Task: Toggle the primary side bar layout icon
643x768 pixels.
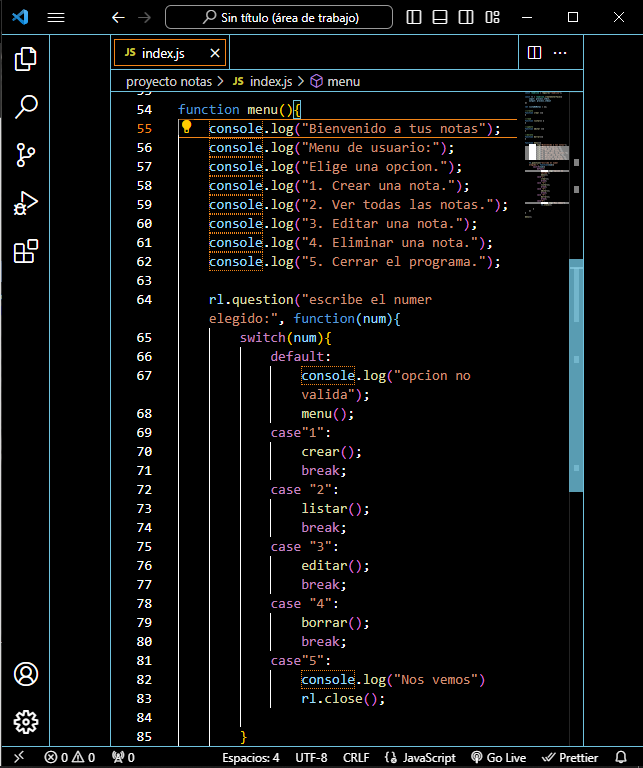Action: (414, 18)
